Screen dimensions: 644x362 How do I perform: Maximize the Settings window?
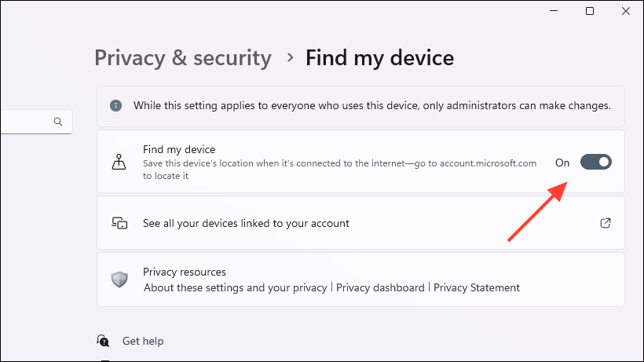coord(590,11)
